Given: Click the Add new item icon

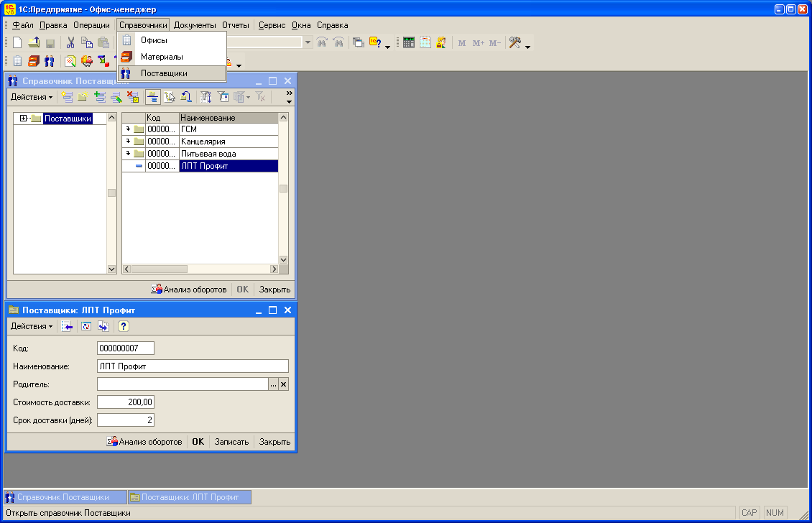Looking at the screenshot, I should pos(67,97).
